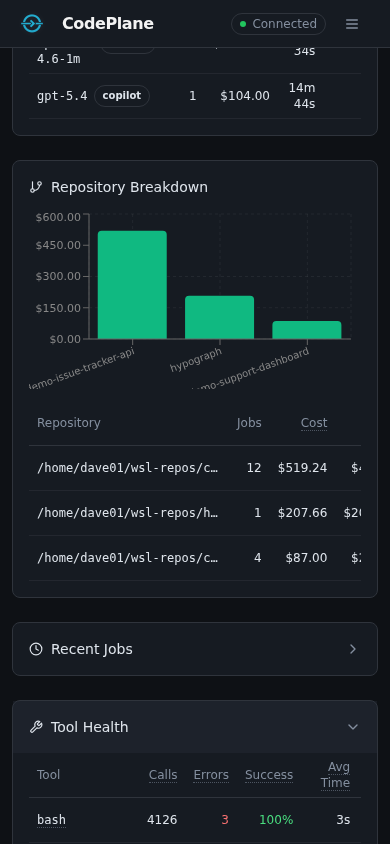Click the copilot badge on gpt-5.4 row
390x844 pixels.
122,96
